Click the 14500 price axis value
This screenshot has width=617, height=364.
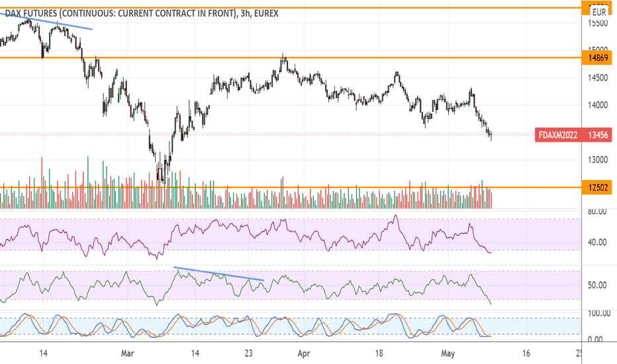coord(598,78)
